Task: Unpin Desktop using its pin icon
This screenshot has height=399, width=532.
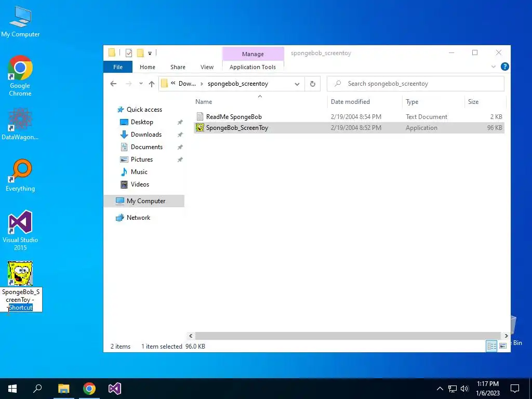Action: (180, 122)
